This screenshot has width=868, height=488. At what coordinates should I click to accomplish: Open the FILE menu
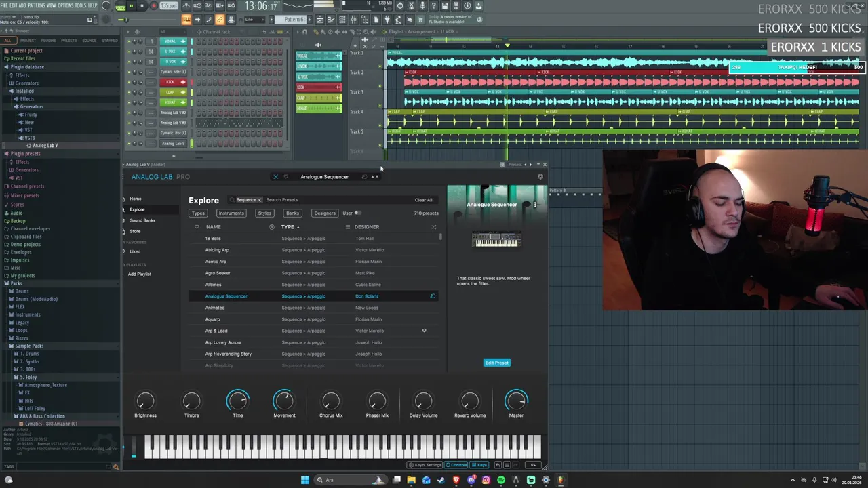pyautogui.click(x=4, y=5)
